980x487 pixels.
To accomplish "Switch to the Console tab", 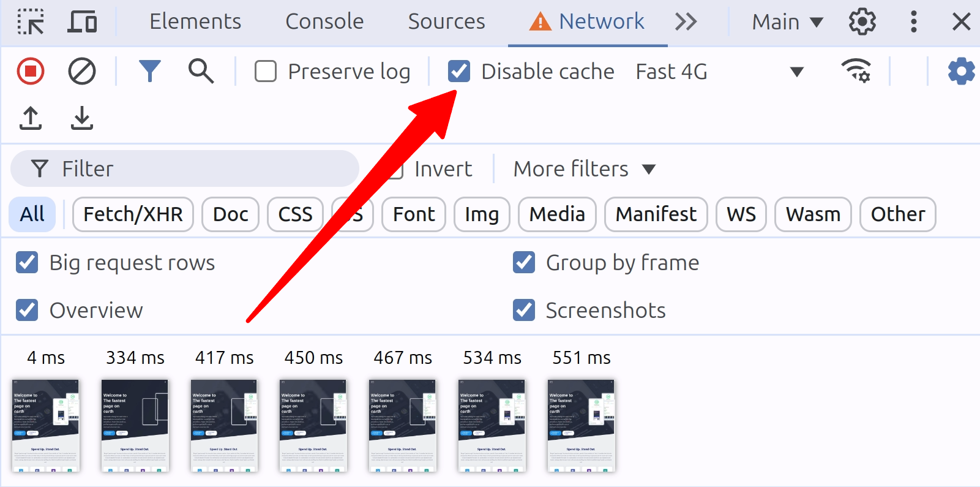I will tap(324, 22).
